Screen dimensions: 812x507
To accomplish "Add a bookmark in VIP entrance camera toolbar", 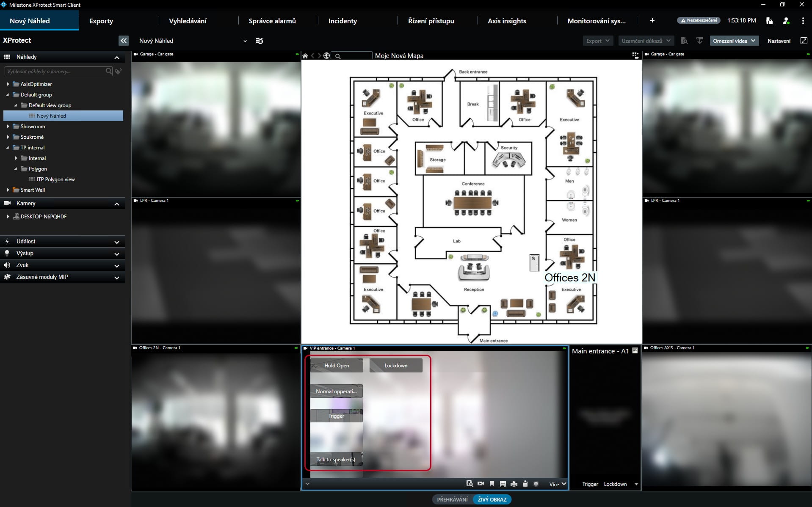I will [492, 484].
